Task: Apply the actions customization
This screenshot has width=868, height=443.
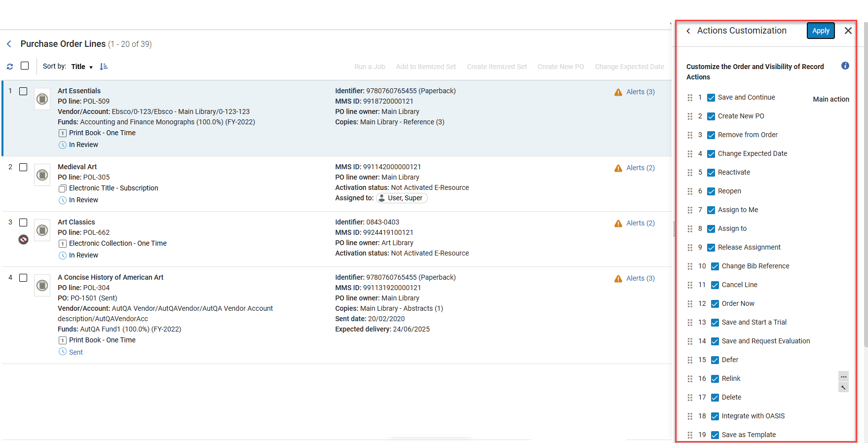Action: point(821,31)
